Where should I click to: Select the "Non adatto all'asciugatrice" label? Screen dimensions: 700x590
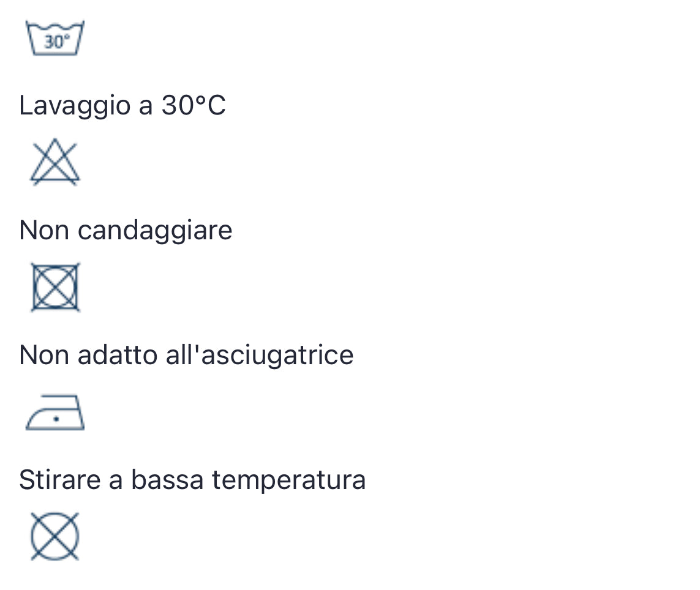186,355
